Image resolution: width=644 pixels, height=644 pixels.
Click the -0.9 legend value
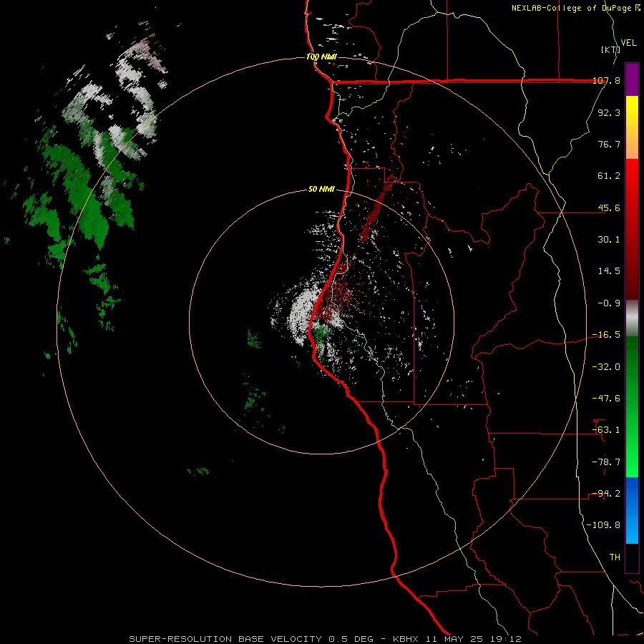pyautogui.click(x=609, y=303)
